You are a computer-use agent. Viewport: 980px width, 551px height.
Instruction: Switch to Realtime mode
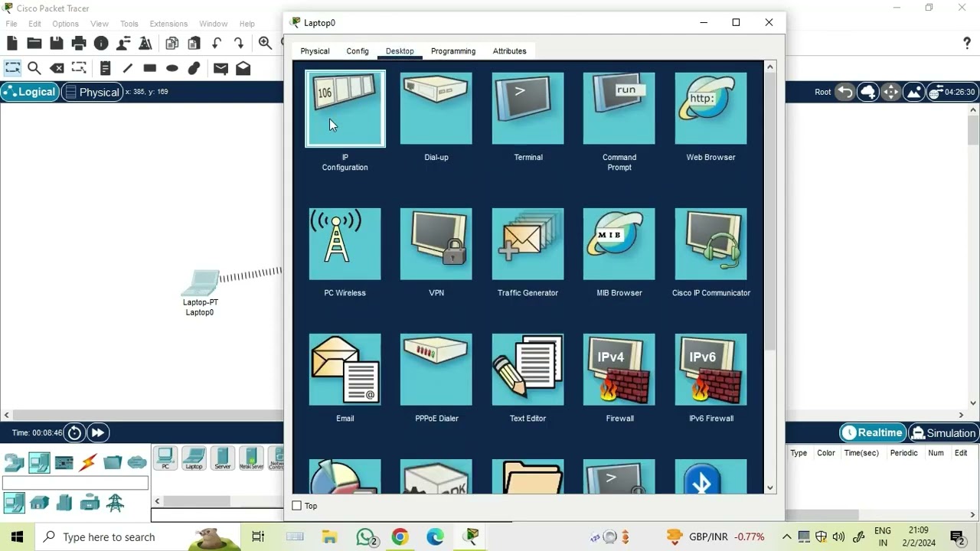click(873, 432)
